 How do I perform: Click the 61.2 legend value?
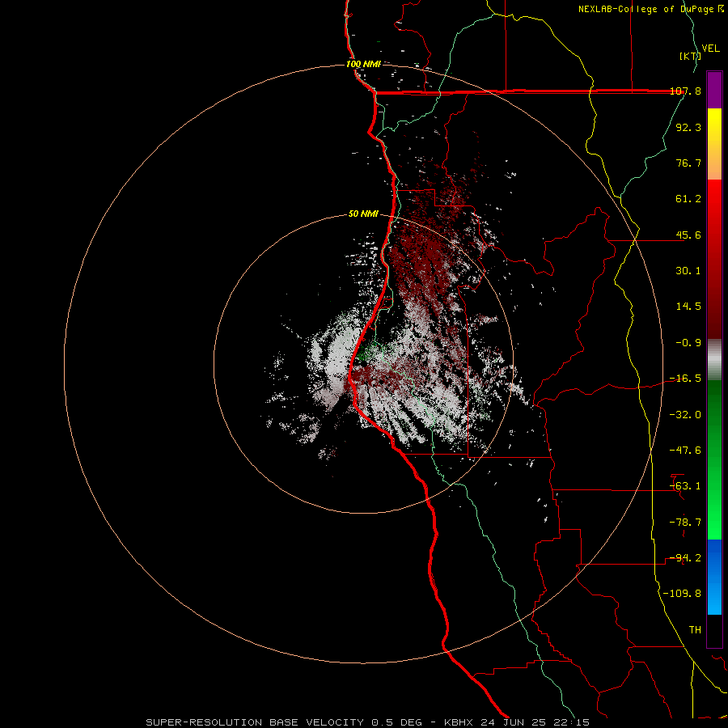click(x=688, y=199)
